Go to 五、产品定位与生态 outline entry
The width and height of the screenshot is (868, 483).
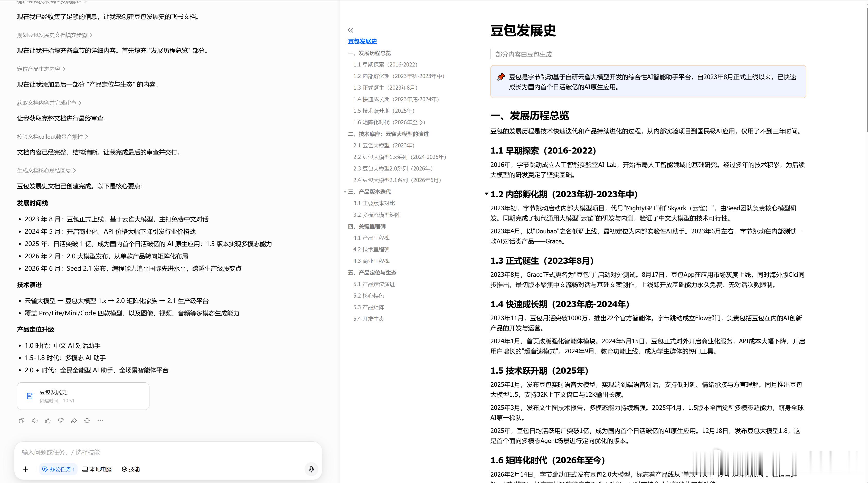click(372, 272)
